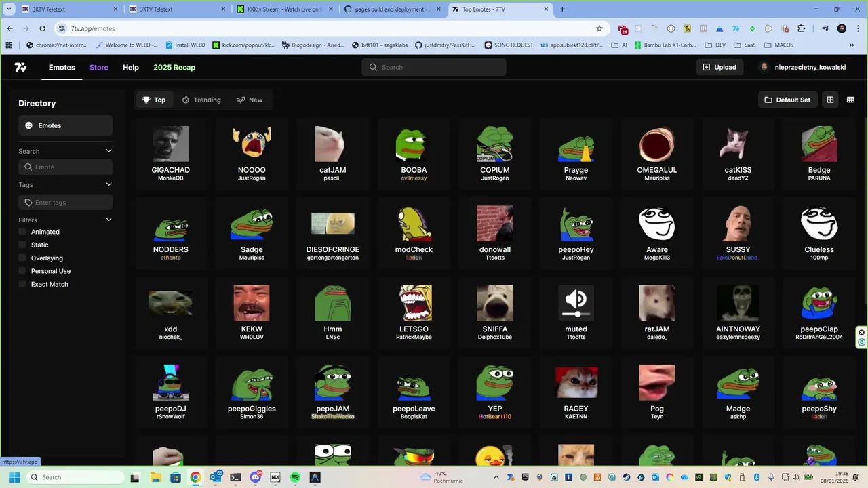This screenshot has width=868, height=488.
Task: Open the SONG REQUEST bookmark
Action: click(x=509, y=45)
